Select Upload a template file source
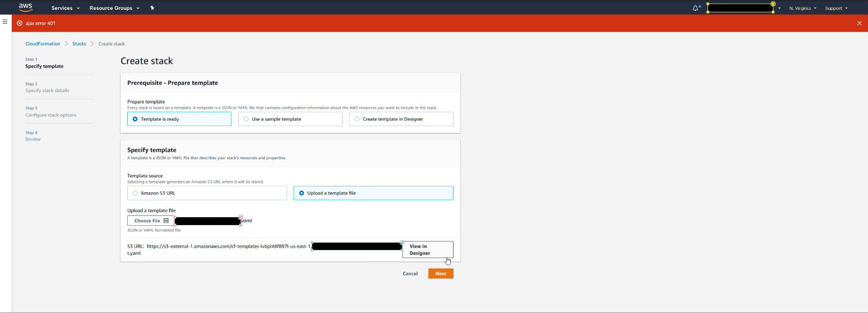 [x=373, y=193]
